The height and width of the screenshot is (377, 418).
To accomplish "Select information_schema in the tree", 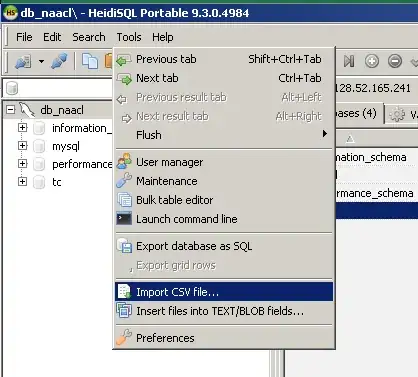I will coord(82,128).
